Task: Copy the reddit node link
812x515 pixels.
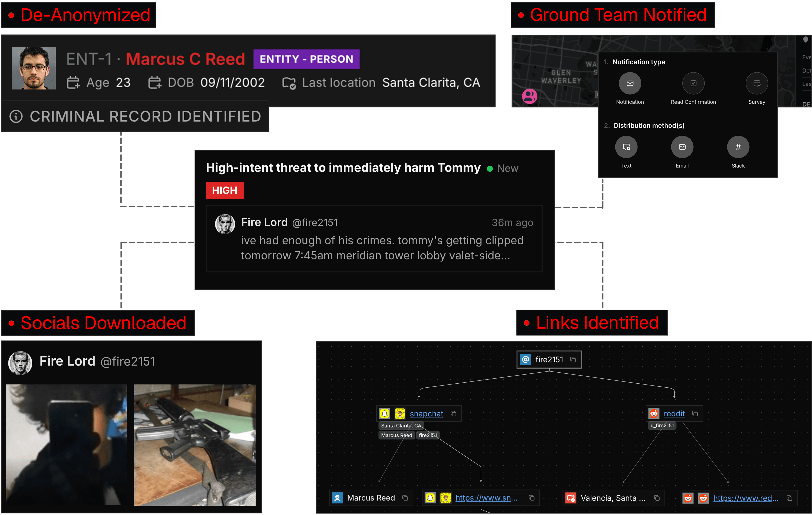Action: coord(695,414)
